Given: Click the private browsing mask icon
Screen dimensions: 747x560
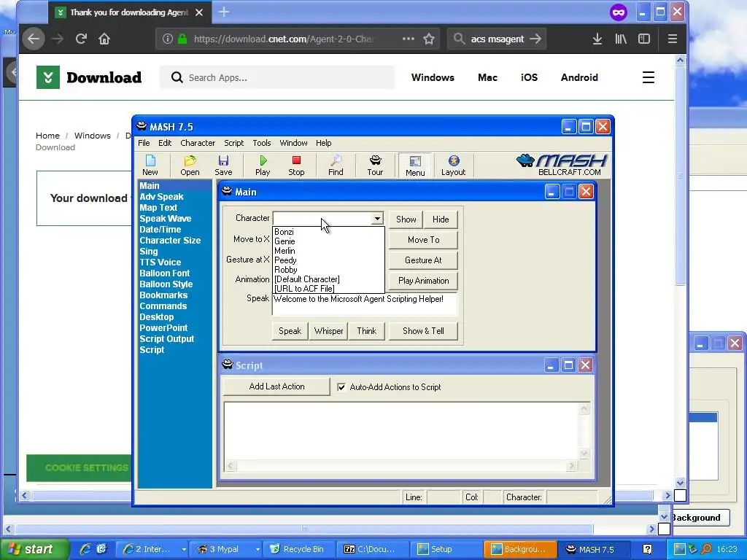Looking at the screenshot, I should (x=619, y=12).
